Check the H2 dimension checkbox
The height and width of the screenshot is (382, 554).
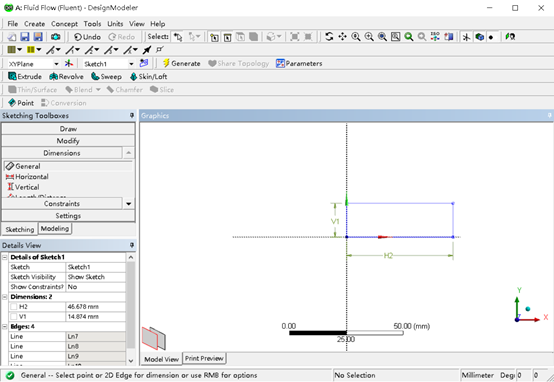pos(14,307)
